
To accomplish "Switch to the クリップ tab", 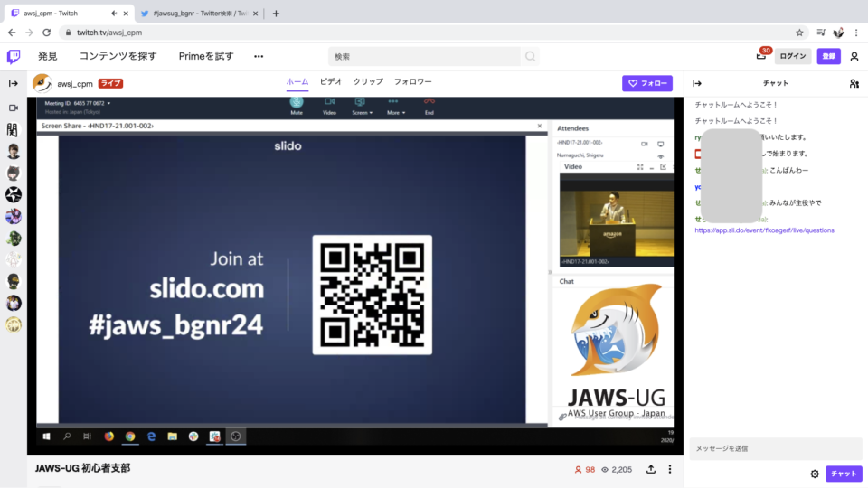I will (x=368, y=82).
